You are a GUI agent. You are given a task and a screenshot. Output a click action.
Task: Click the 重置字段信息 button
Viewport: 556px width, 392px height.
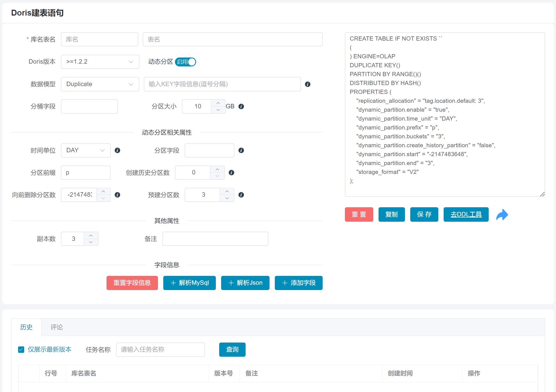[132, 283]
